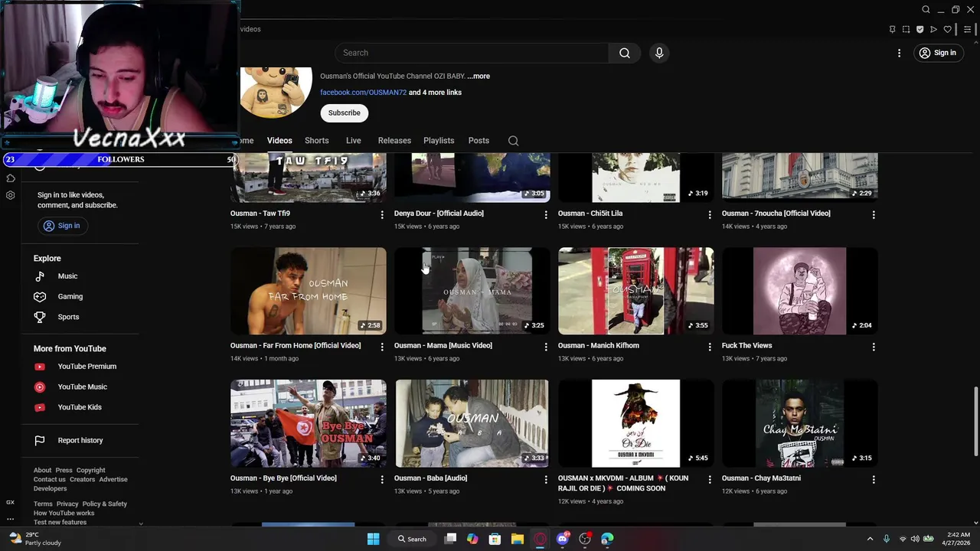Click Sign in at top right
The height and width of the screenshot is (551, 980).
click(x=938, y=53)
